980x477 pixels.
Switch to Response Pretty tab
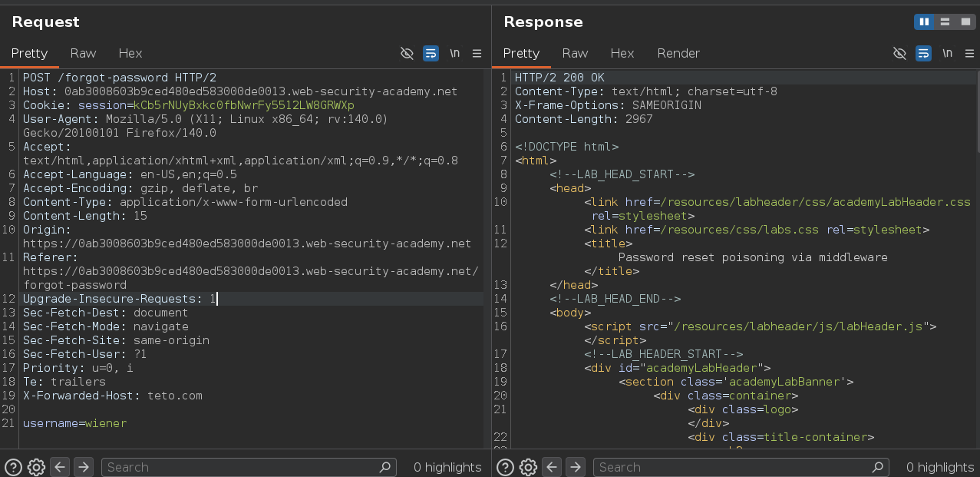[521, 53]
